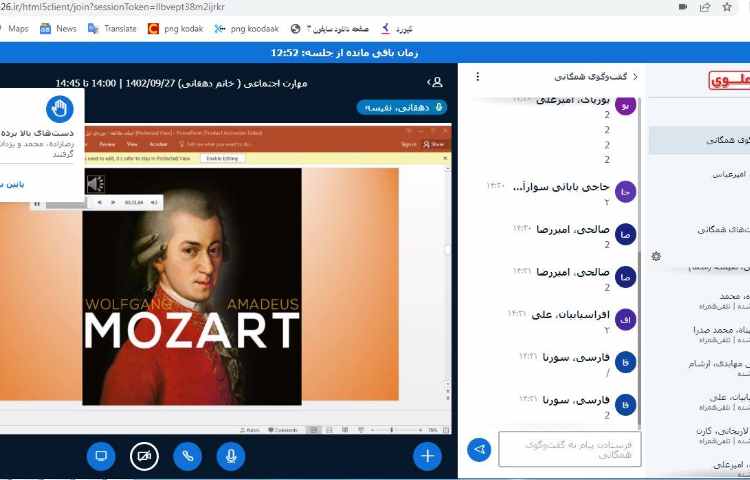Fit slide to window icon in PowerPoint
This screenshot has width=750, height=480.
point(446,430)
